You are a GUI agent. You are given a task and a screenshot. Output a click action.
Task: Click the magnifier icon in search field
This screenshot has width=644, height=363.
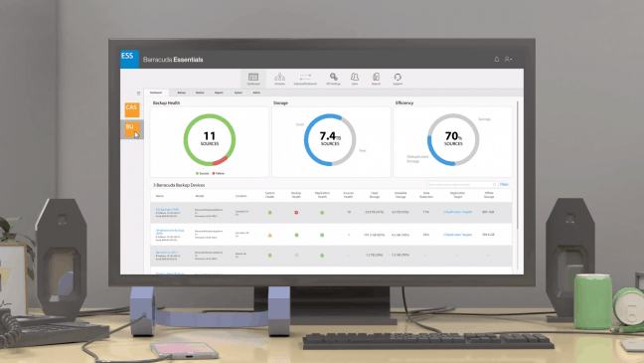tap(494, 185)
